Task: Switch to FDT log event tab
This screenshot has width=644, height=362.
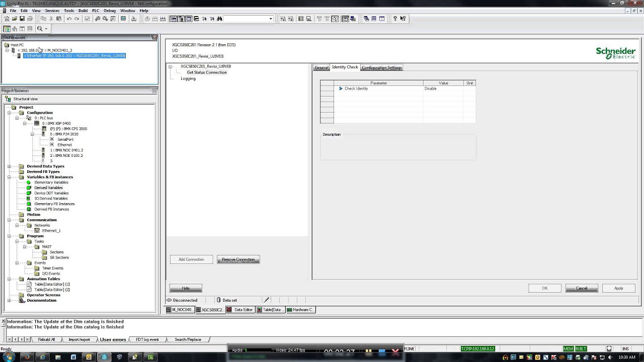Action: [x=147, y=339]
